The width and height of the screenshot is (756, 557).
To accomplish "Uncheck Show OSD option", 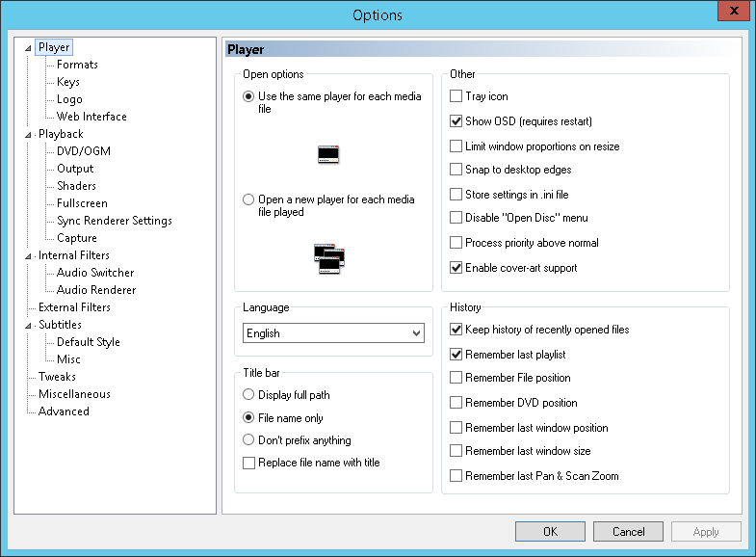I will (456, 121).
